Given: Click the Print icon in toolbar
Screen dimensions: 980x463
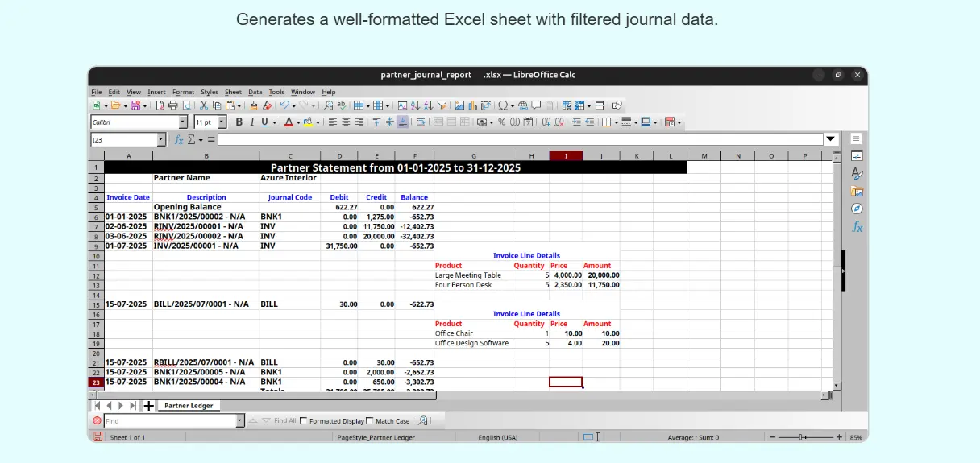Looking at the screenshot, I should coord(172,105).
